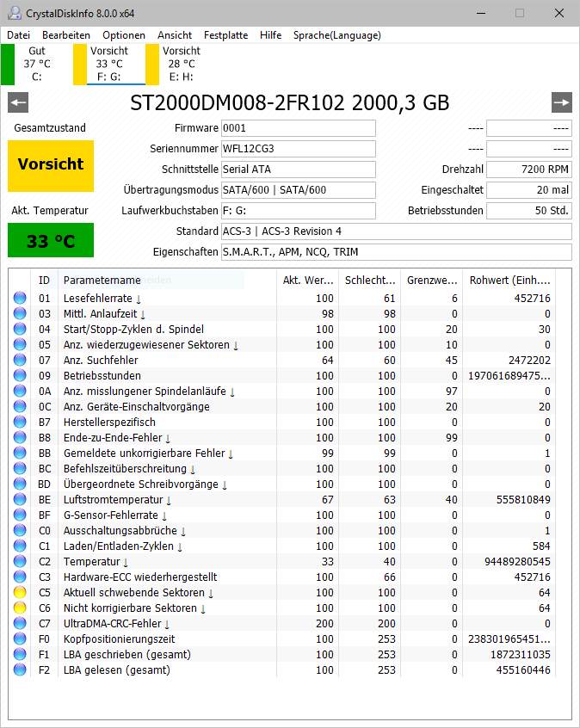Click blue status orb for Anz. Geräte-Einschaltvorgänge
The image size is (580, 728).
pos(20,407)
